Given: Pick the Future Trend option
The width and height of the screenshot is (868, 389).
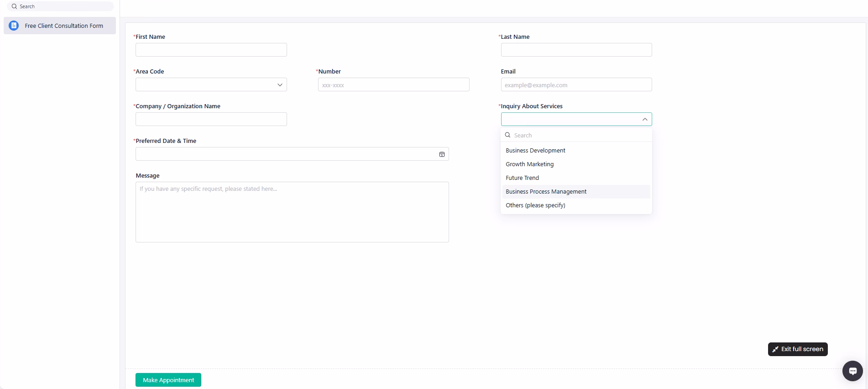Looking at the screenshot, I should click(x=522, y=178).
